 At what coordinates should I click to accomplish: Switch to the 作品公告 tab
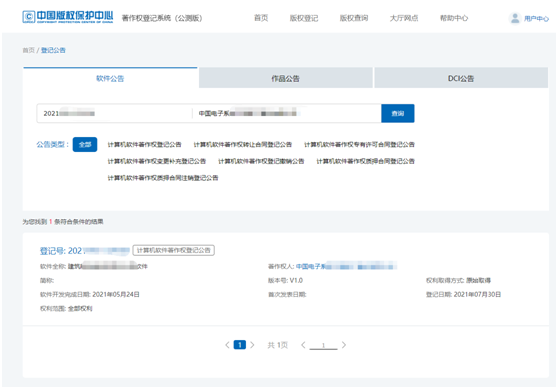285,78
